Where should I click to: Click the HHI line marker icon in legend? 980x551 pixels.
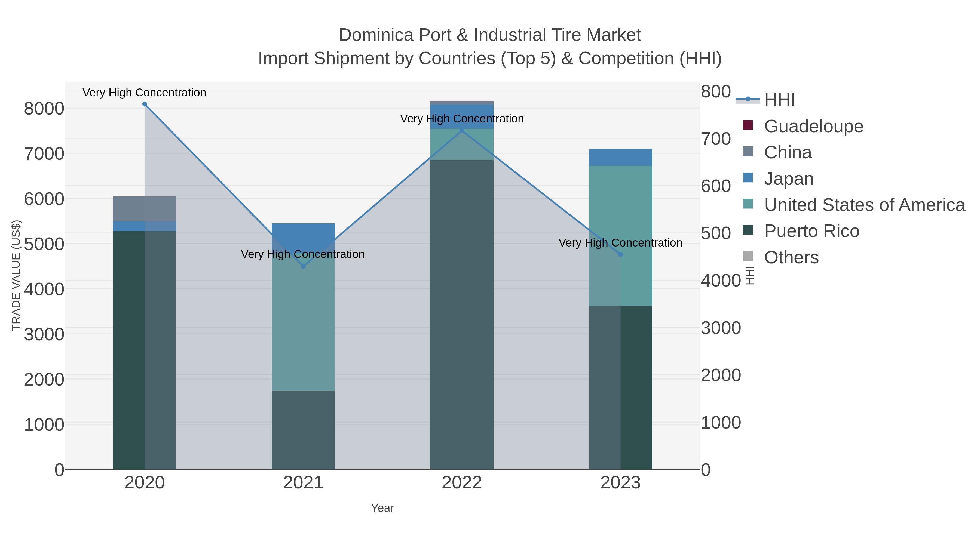(748, 99)
